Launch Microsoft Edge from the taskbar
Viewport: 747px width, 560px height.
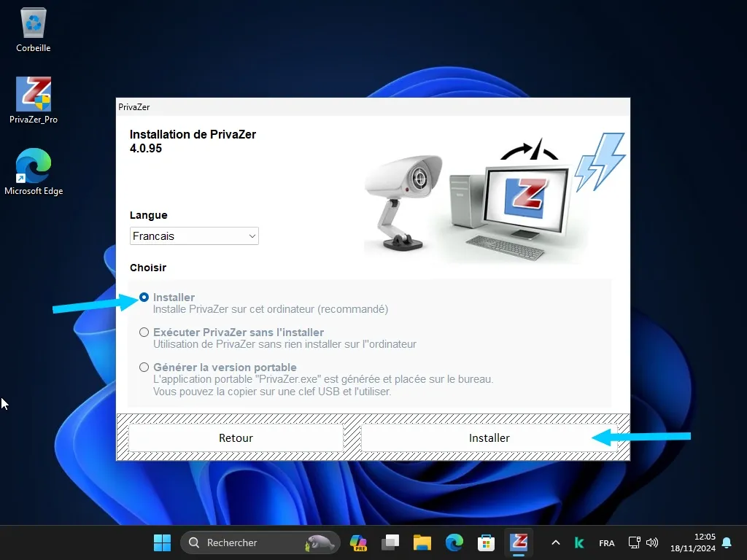[x=454, y=542]
